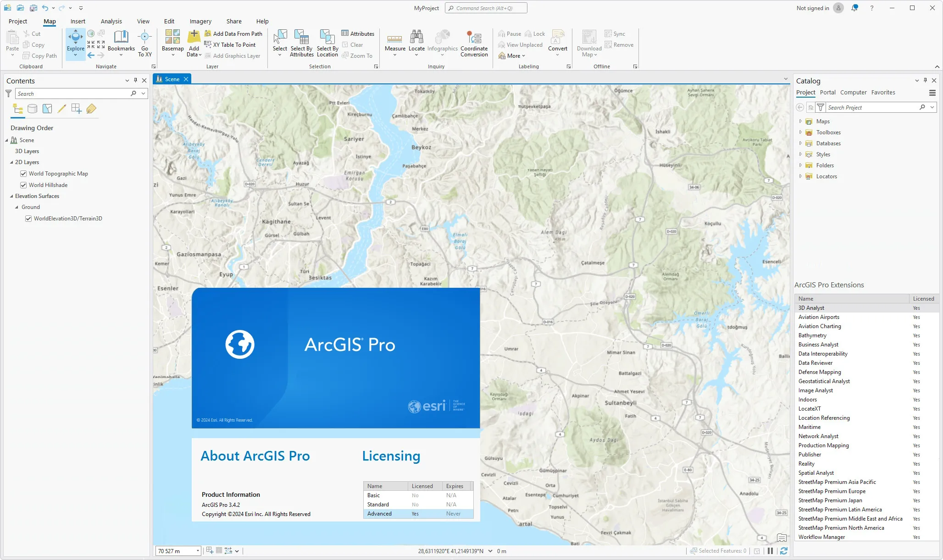Click XY Table To Point
This screenshot has width=943, height=560.
tap(230, 45)
